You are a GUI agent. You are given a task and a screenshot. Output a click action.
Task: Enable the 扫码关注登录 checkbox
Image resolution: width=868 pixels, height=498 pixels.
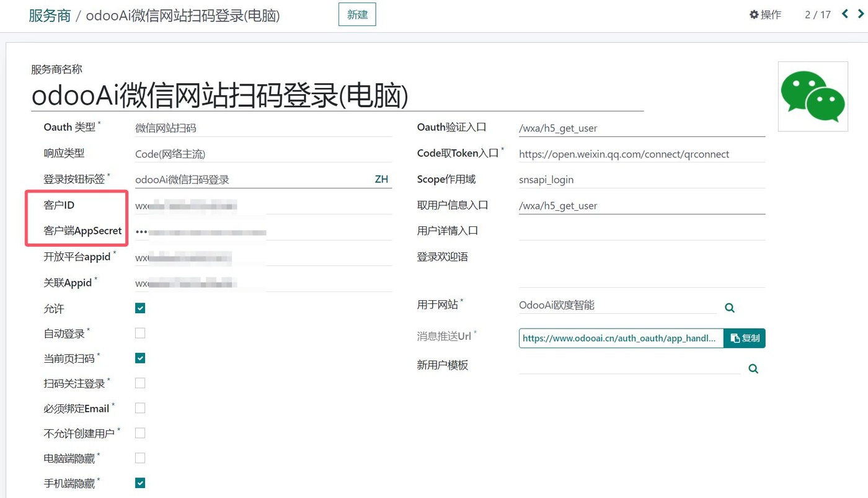[x=140, y=383]
